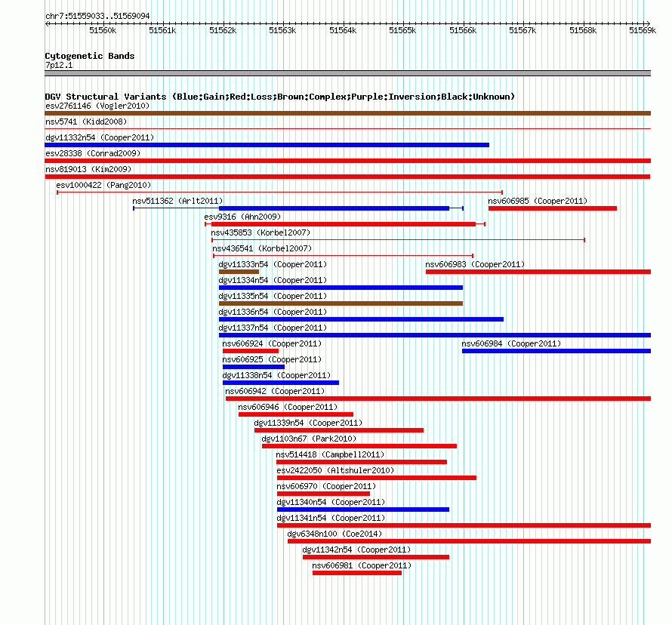Open the dgv11338n54 (Cooper2011) label
This screenshot has width=672, height=625.
[x=276, y=375]
